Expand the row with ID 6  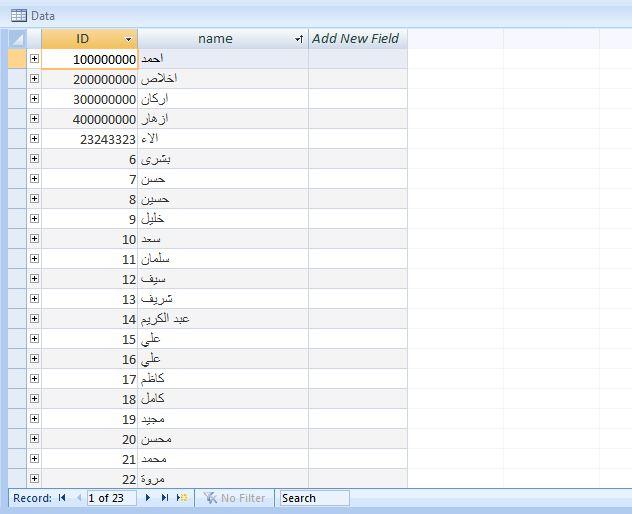click(x=34, y=159)
